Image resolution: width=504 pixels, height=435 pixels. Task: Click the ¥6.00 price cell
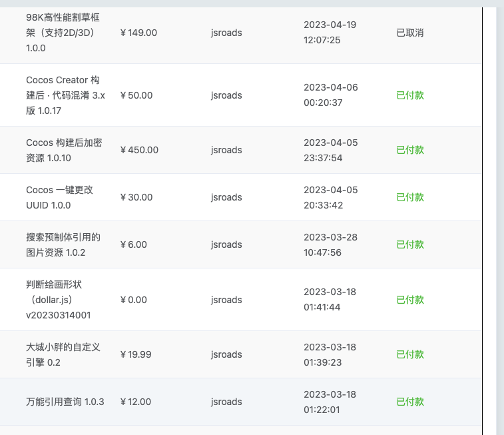(134, 244)
